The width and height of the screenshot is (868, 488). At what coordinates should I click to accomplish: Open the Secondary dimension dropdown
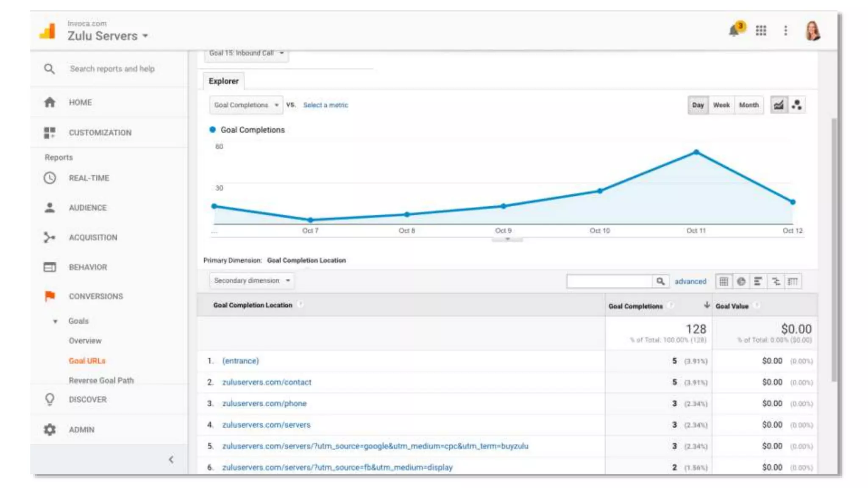click(x=252, y=280)
